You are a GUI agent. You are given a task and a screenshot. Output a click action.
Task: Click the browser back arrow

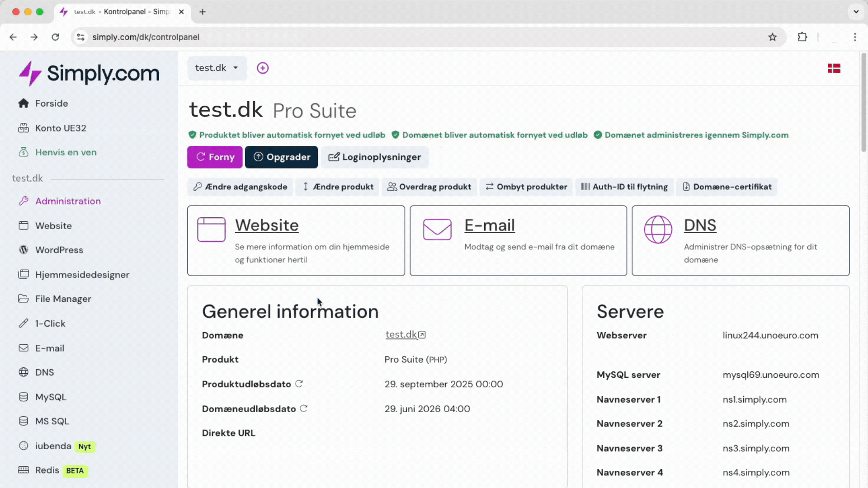[13, 37]
